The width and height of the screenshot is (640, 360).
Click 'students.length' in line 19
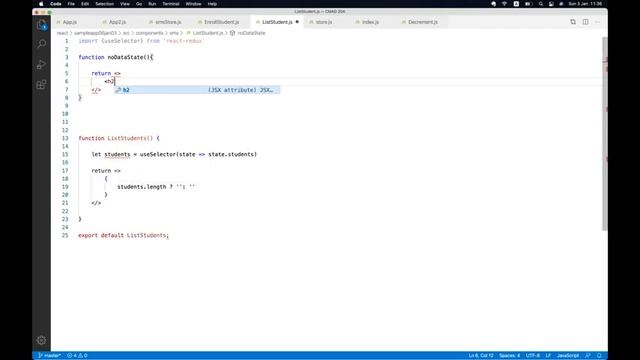point(142,187)
